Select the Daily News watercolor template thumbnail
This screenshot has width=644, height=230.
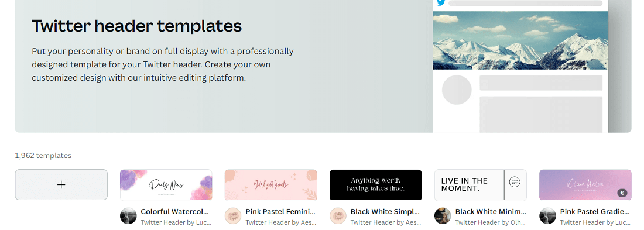166,185
